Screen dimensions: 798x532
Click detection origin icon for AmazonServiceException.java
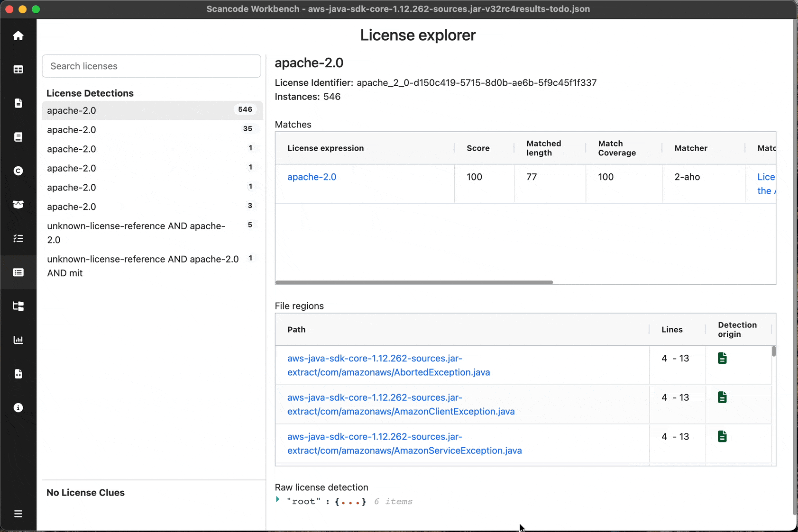(722, 437)
